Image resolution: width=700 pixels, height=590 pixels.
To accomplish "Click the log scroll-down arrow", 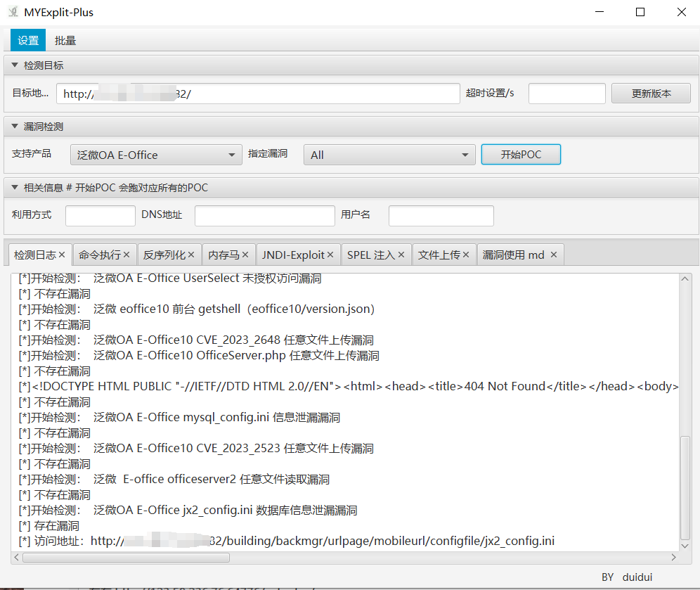I will (685, 546).
